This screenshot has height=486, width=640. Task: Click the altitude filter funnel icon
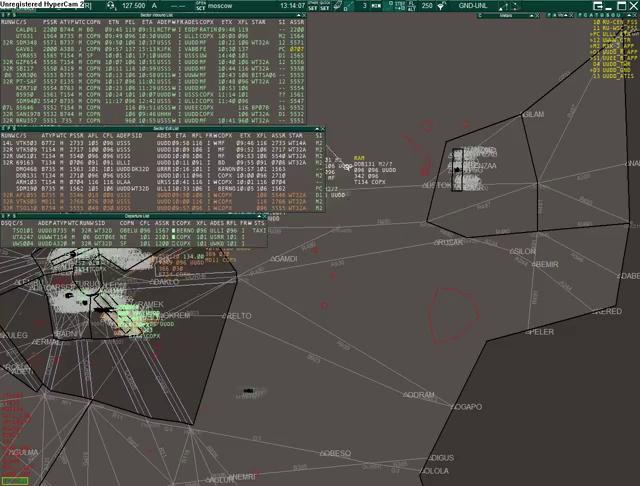click(440, 6)
